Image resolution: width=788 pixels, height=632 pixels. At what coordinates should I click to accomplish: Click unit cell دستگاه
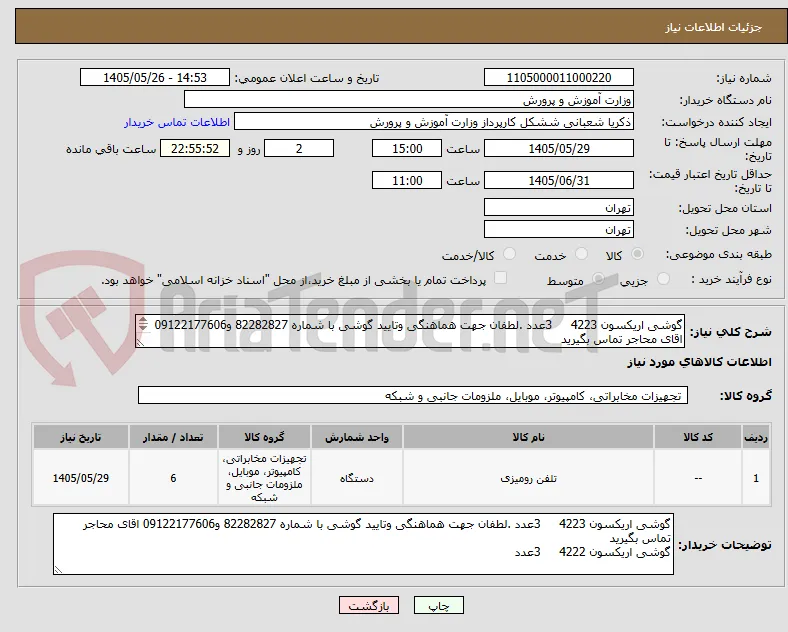(x=357, y=478)
